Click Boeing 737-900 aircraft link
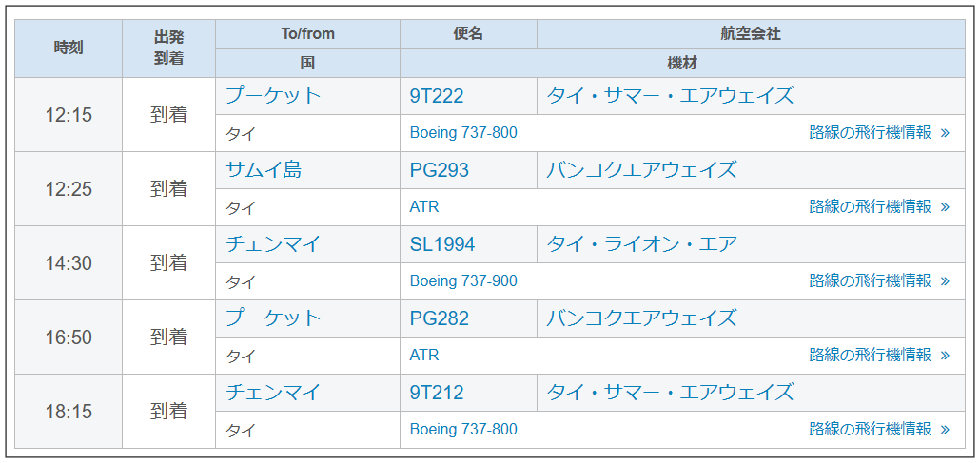Viewport: 980px width, 463px height. tap(463, 281)
